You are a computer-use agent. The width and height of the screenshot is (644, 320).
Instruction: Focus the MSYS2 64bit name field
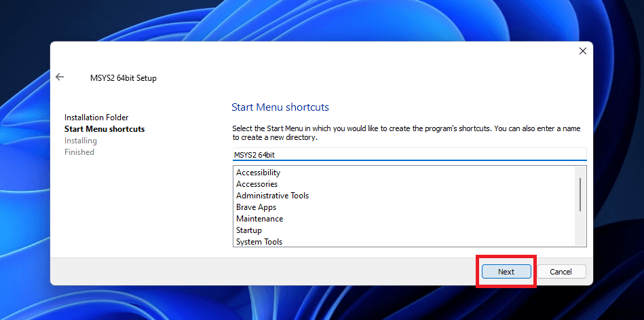(409, 155)
